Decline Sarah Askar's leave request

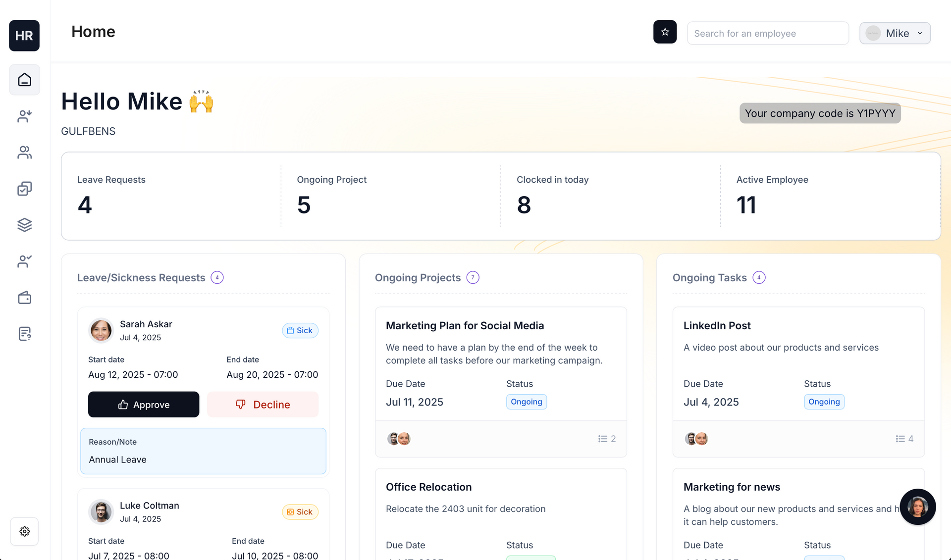pyautogui.click(x=263, y=405)
